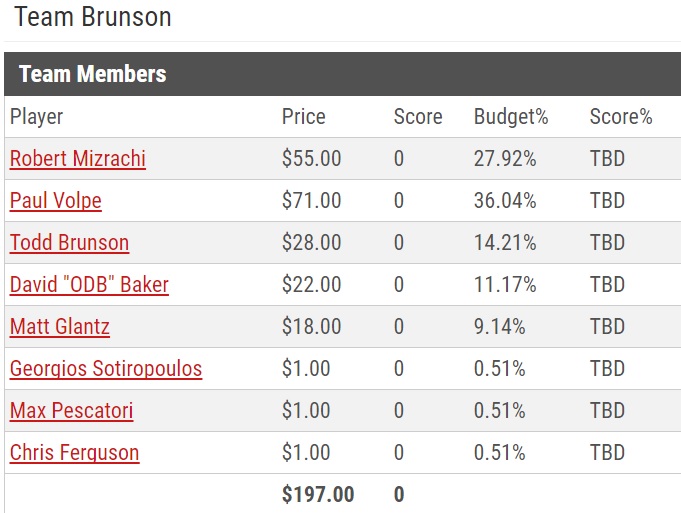Image resolution: width=681 pixels, height=513 pixels.
Task: Click the Todd Brunson link
Action: 69,242
